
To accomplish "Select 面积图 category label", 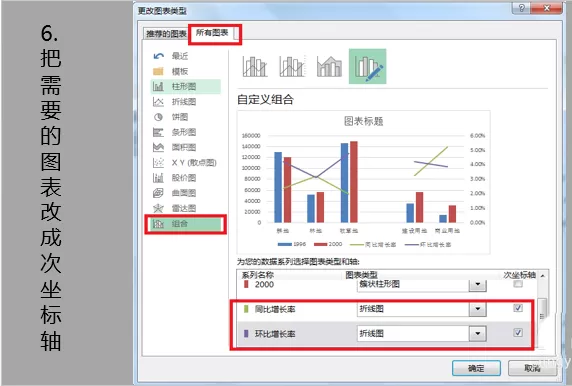I will coord(184,147).
